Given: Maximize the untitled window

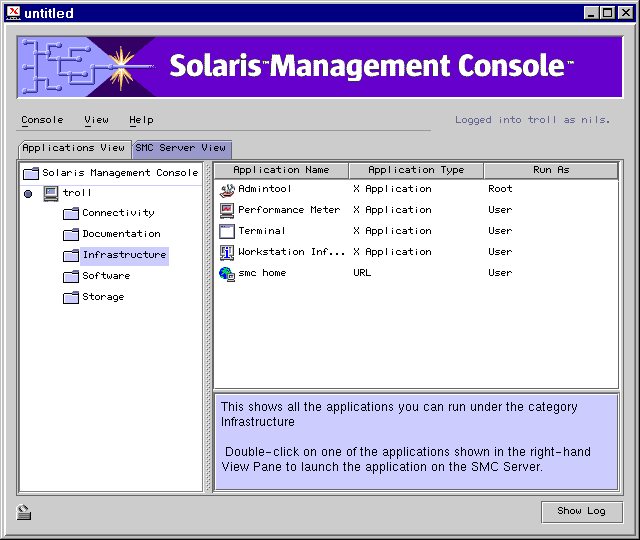Looking at the screenshot, I should pos(608,13).
